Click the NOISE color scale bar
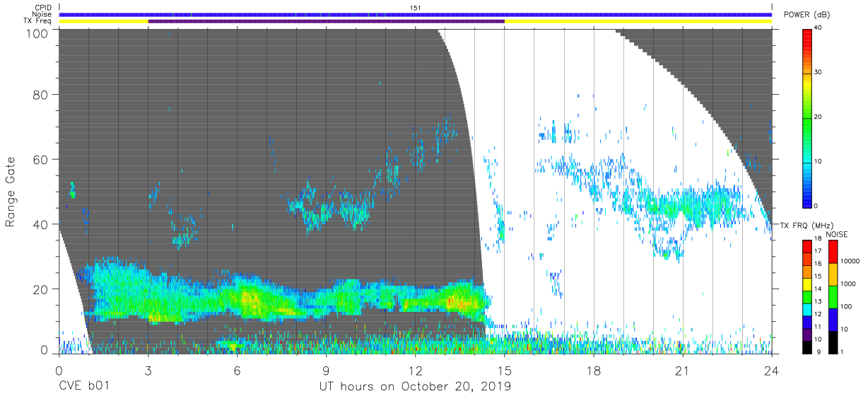This screenshot has height=401, width=868. (833, 297)
